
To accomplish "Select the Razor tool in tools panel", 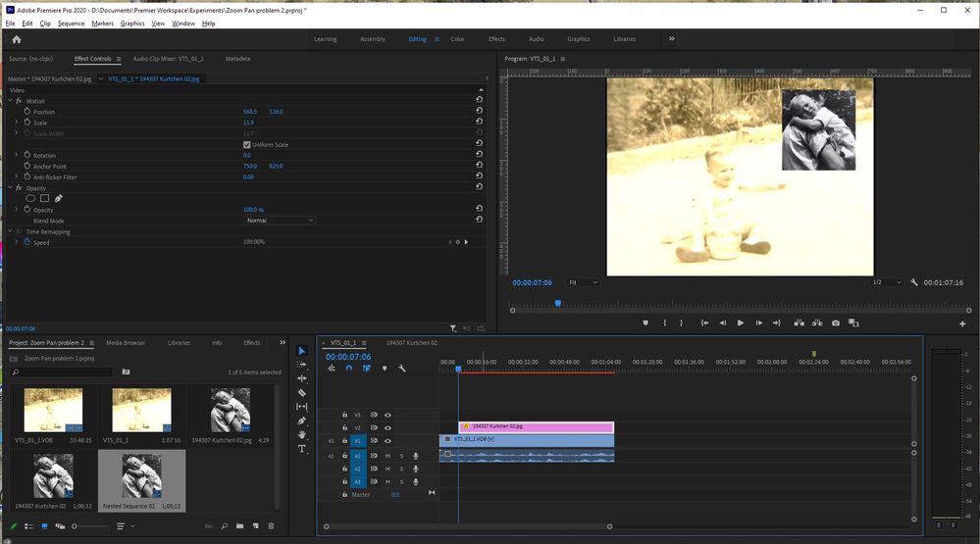I will pos(302,392).
